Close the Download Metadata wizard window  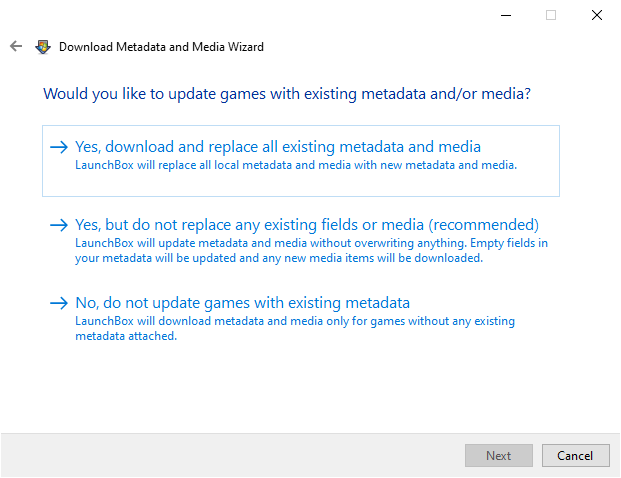(597, 15)
